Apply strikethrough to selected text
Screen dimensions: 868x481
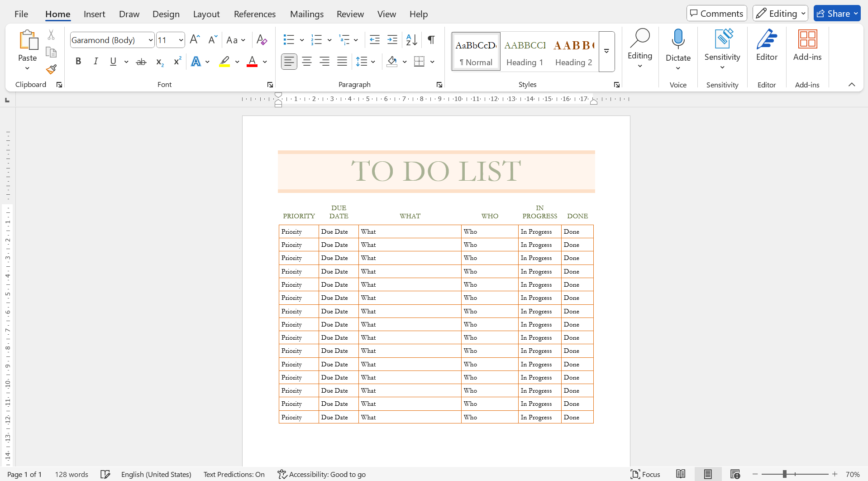click(x=141, y=61)
